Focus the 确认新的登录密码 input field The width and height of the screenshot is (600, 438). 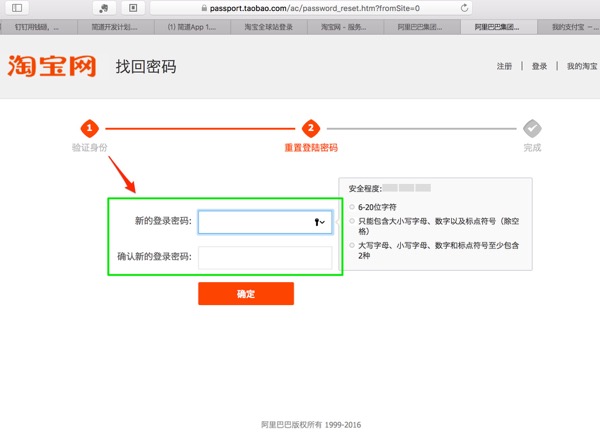point(265,257)
